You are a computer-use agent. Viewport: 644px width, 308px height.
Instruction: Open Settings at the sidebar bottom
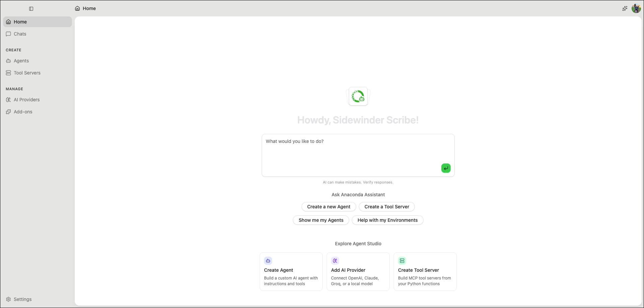(x=38, y=299)
